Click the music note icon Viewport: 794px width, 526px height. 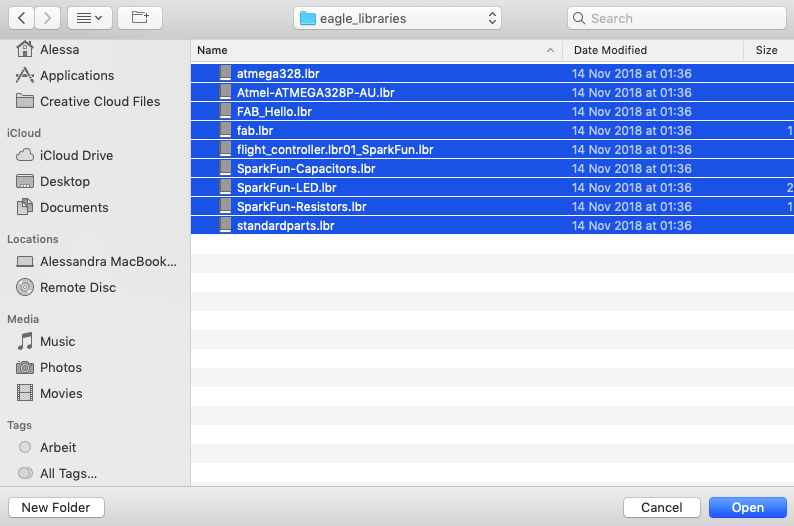25,341
